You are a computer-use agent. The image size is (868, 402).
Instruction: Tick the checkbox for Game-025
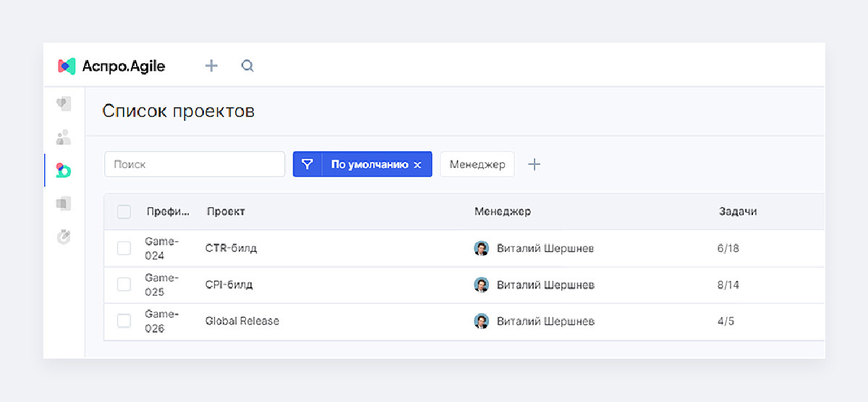click(x=124, y=284)
